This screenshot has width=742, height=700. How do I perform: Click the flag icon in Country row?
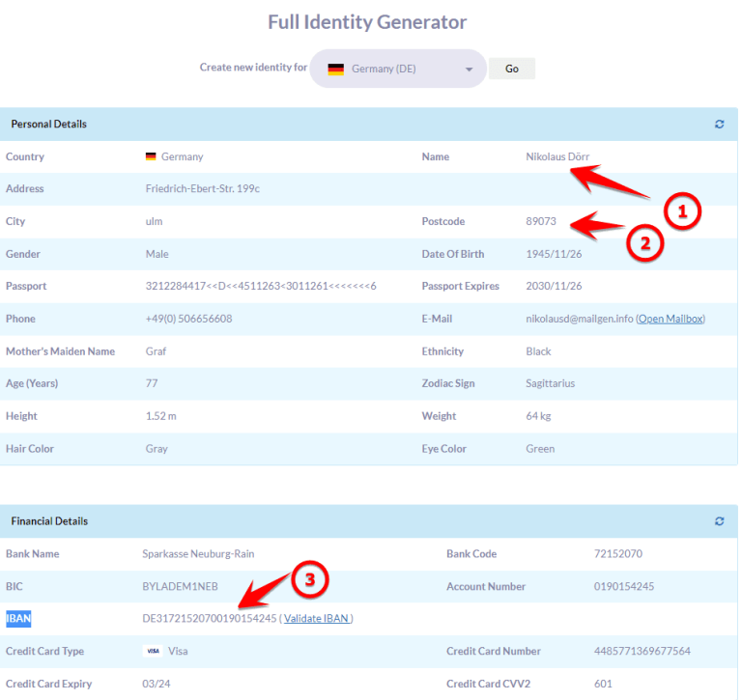click(151, 156)
